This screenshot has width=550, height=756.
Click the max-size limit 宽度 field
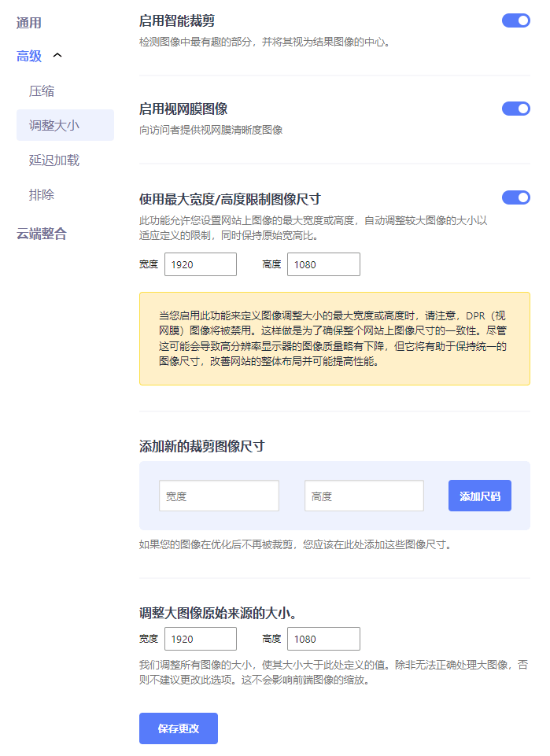coord(200,264)
